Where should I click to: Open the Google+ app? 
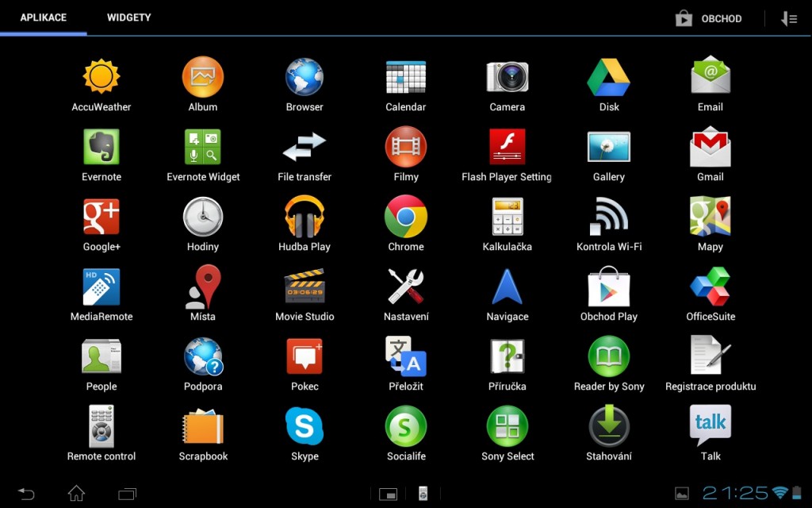[101, 217]
